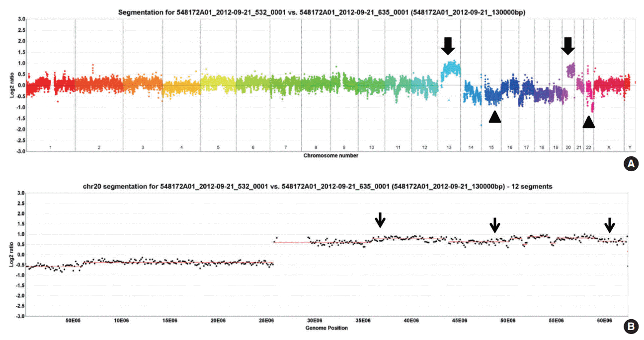Pick chromosome label "21" in panel A
644x340 pixels.
click(x=579, y=148)
